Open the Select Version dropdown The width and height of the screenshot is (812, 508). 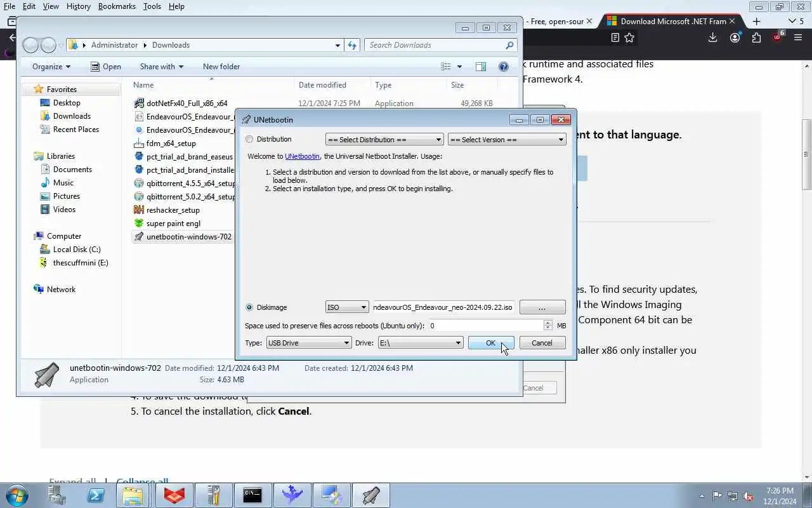pyautogui.click(x=507, y=140)
